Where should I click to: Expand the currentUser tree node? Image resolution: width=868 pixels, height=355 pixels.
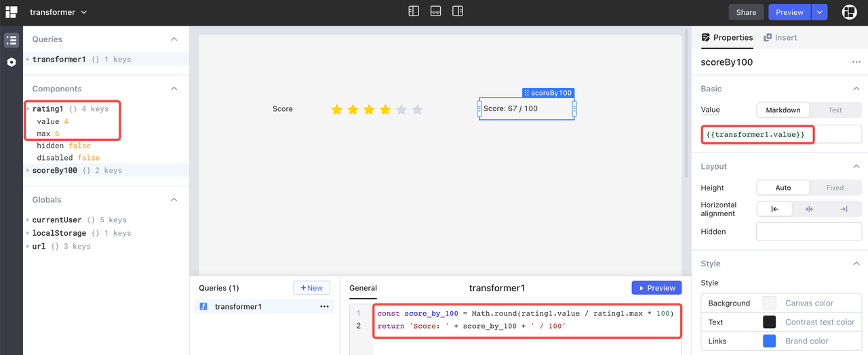(28, 220)
